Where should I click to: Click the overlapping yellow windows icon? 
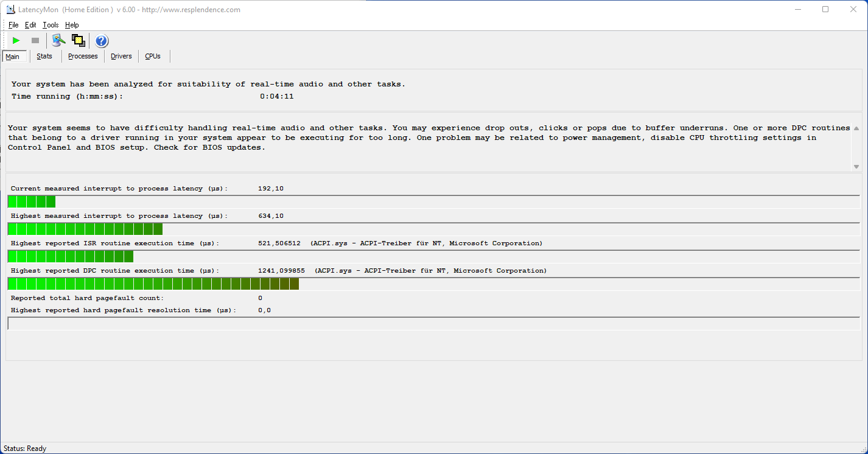click(78, 41)
